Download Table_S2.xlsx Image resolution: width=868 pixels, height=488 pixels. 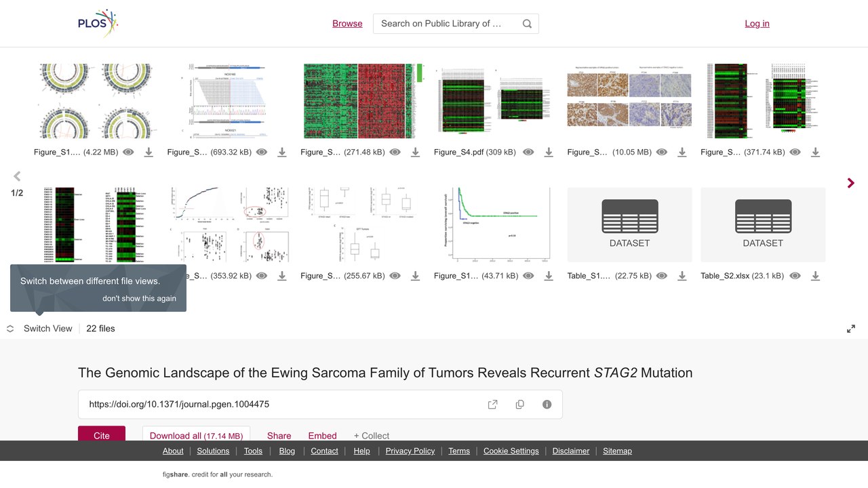point(816,276)
